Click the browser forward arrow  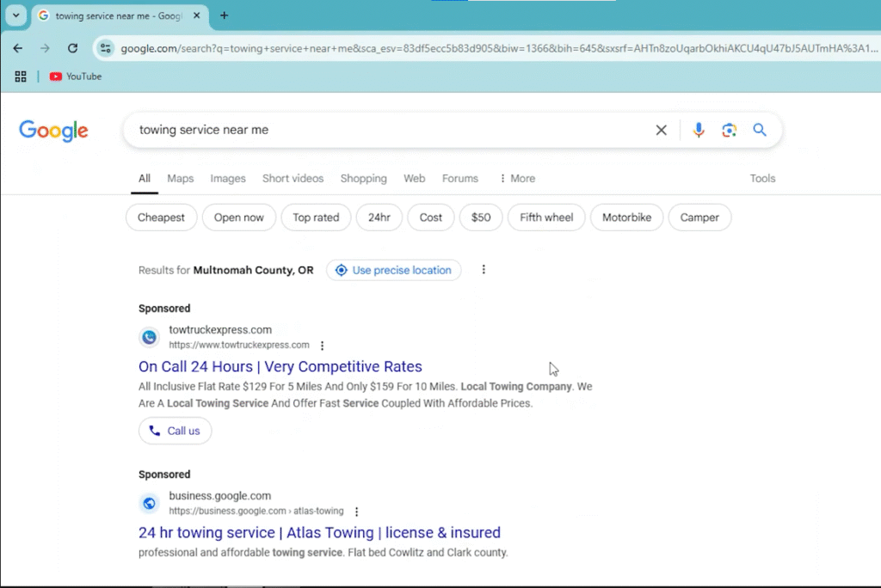[45, 48]
